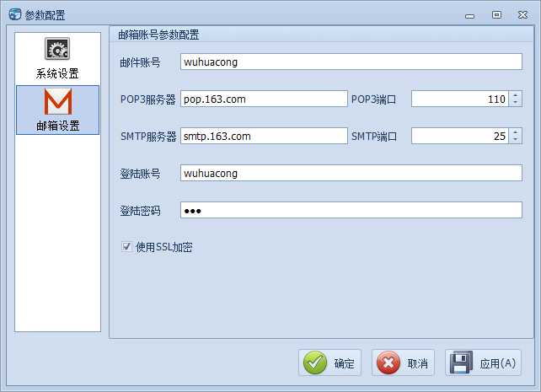Screen dimensions: 541x392
Task: Increase the SMTP端口 value with up arrow
Action: (x=516, y=132)
